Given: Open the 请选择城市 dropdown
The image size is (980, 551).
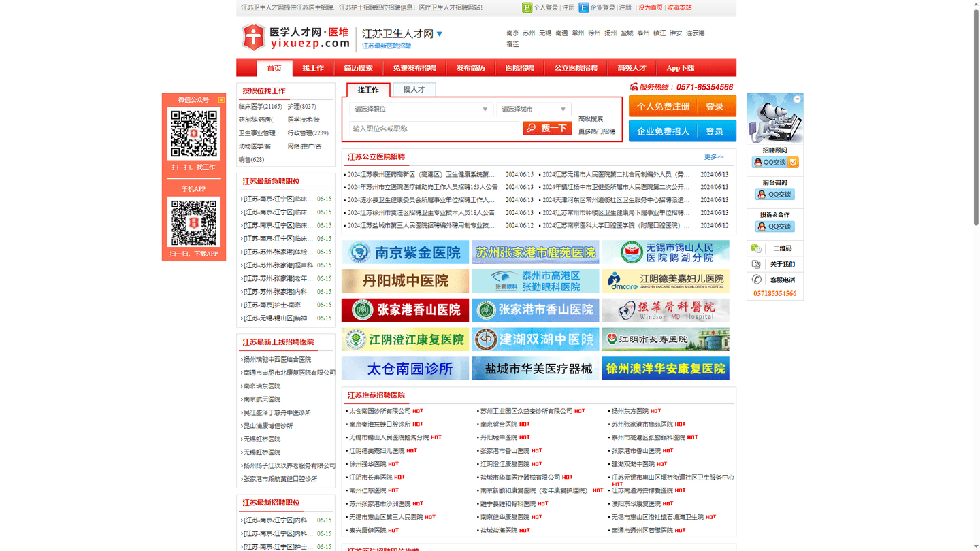Looking at the screenshot, I should 534,110.
